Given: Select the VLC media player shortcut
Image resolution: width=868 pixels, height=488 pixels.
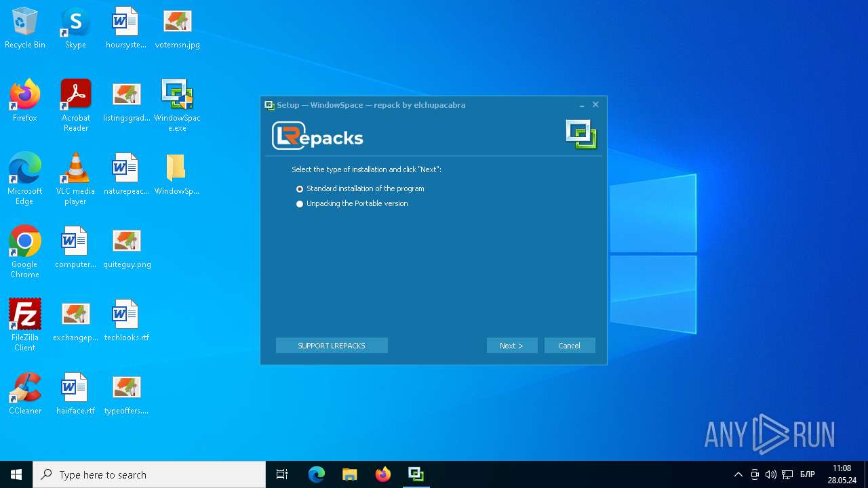Looking at the screenshot, I should click(x=75, y=179).
